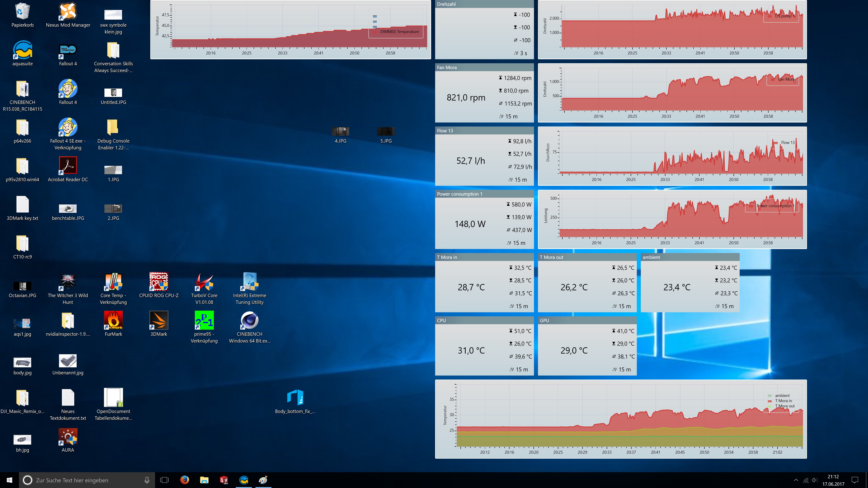Expand the hidden system tray icons
The width and height of the screenshot is (868, 488).
tap(796, 480)
